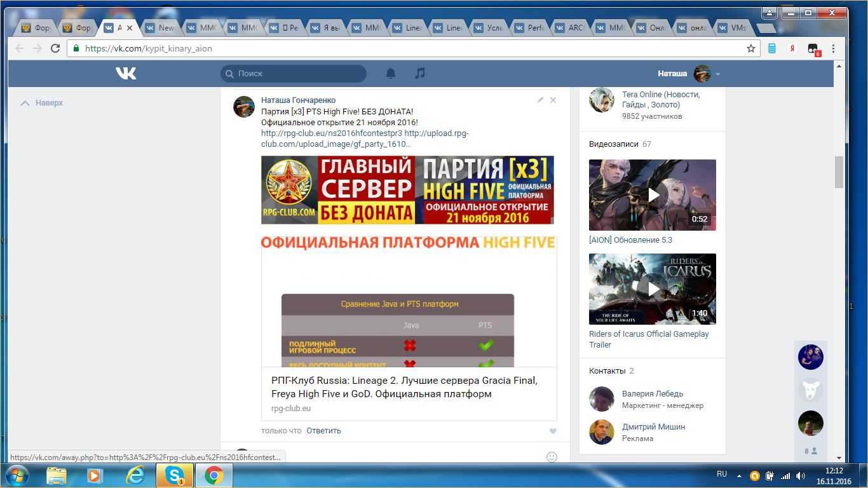
Task: Switch RU keyboard language indicator
Action: pyautogui.click(x=722, y=474)
